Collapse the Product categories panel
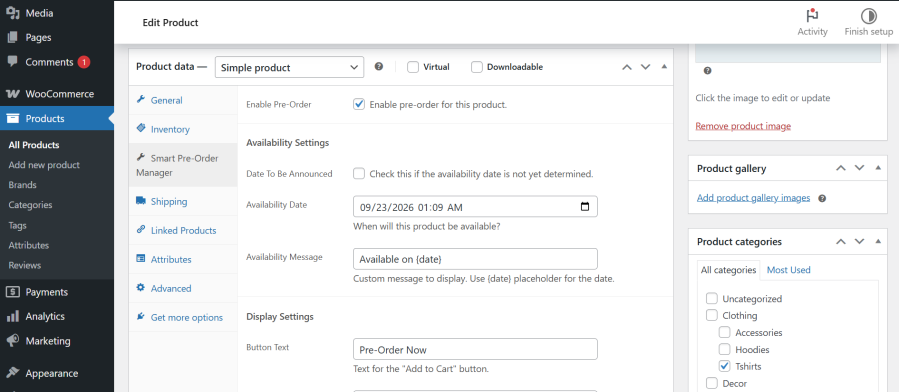 pos(878,241)
